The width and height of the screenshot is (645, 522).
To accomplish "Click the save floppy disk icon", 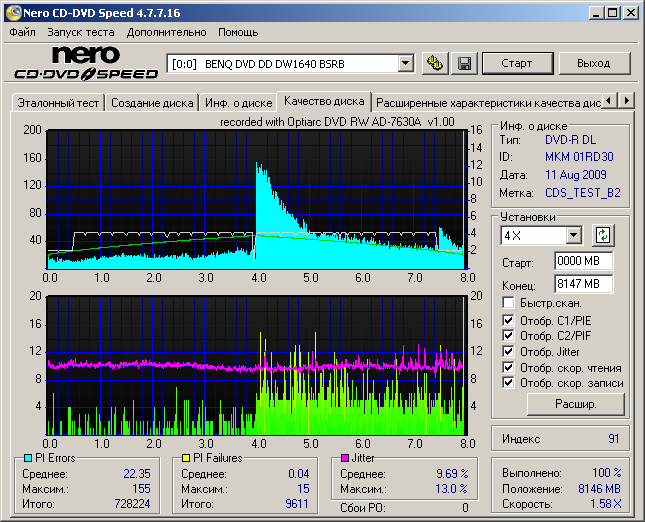I will coord(464,63).
